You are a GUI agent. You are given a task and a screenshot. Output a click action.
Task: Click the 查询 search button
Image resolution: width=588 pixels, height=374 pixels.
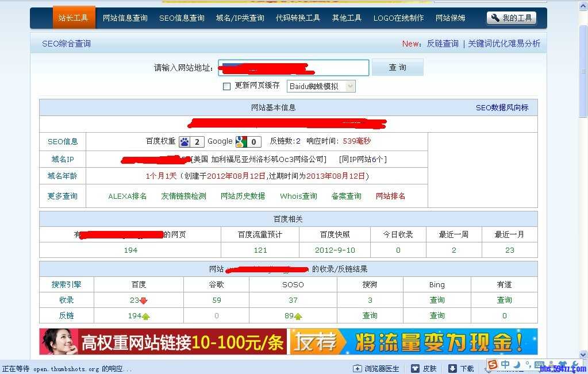[397, 67]
